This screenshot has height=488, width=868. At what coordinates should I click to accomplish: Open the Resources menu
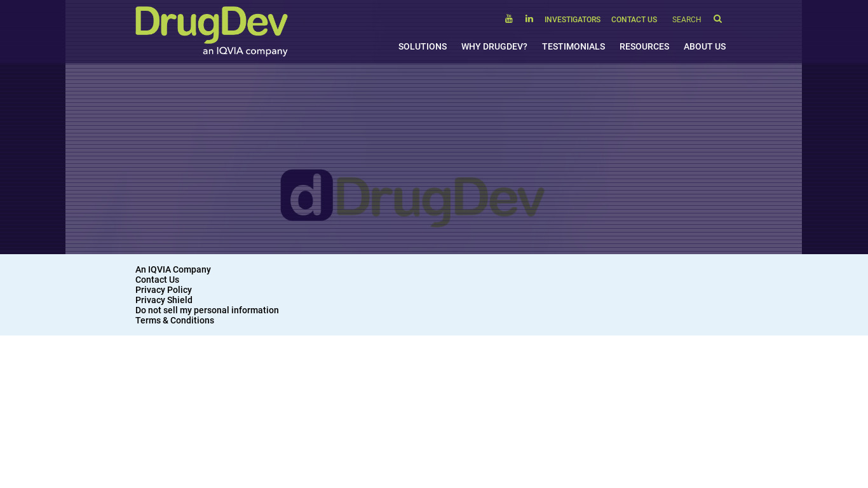pyautogui.click(x=644, y=46)
